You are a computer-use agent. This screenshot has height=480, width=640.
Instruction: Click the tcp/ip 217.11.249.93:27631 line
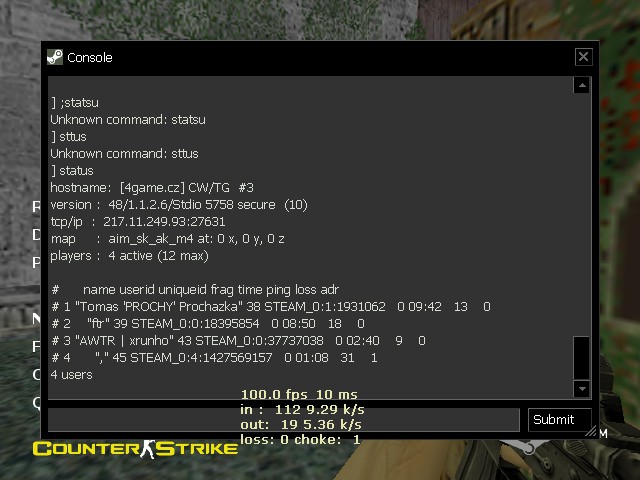pos(138,222)
